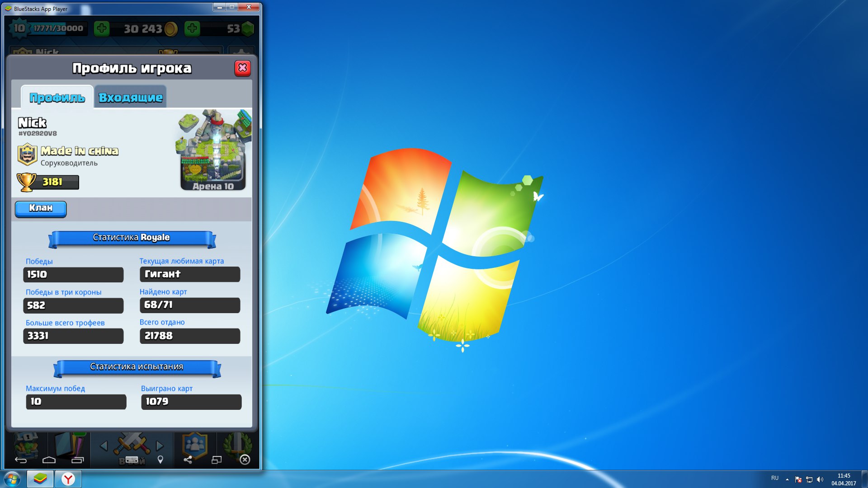The image size is (868, 488).
Task: Toggle BlueStacks fullscreen window icon
Action: click(x=217, y=460)
